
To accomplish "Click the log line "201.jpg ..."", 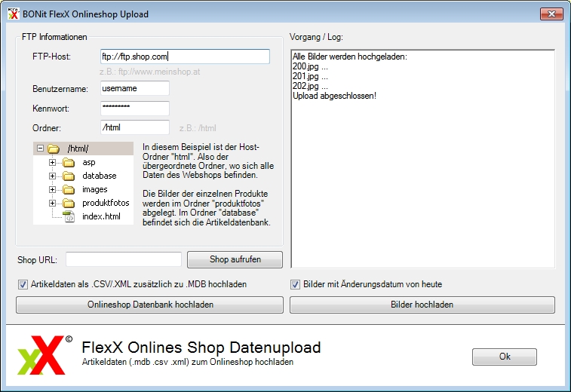I will pyautogui.click(x=310, y=76).
